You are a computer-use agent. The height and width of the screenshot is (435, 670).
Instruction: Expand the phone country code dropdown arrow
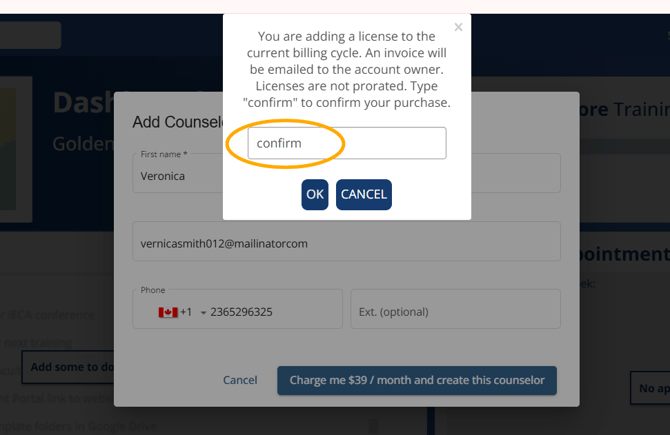pyautogui.click(x=203, y=313)
